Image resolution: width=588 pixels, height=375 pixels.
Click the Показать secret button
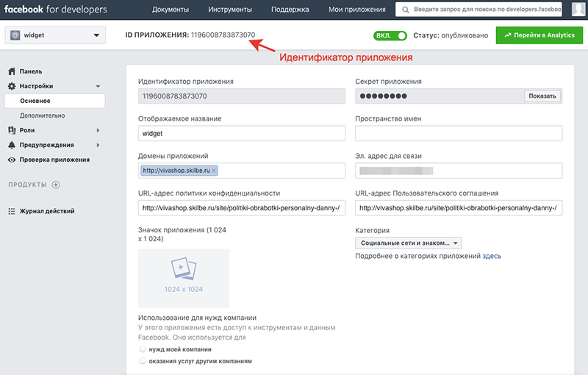[x=542, y=96]
